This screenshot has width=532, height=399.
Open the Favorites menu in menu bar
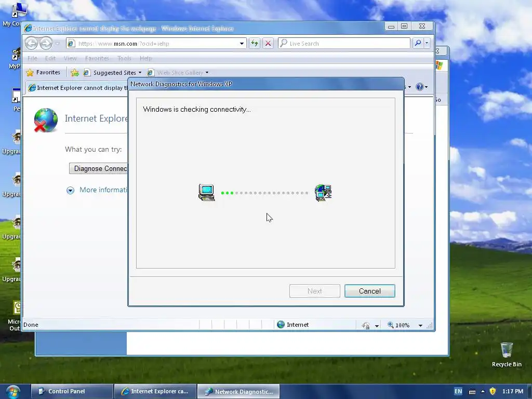tap(97, 58)
